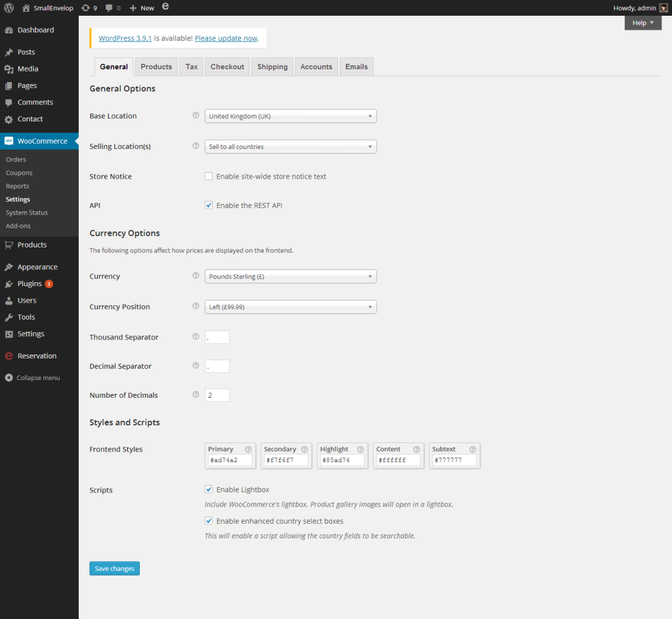Click the WooCommerce icon in sidebar
The image size is (672, 619).
pos(9,141)
